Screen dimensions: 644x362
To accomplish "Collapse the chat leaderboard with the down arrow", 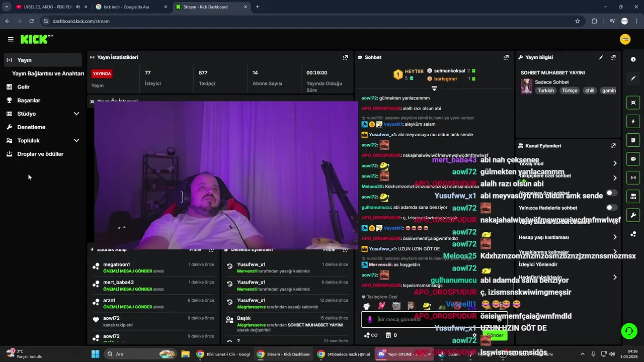I will point(434,88).
